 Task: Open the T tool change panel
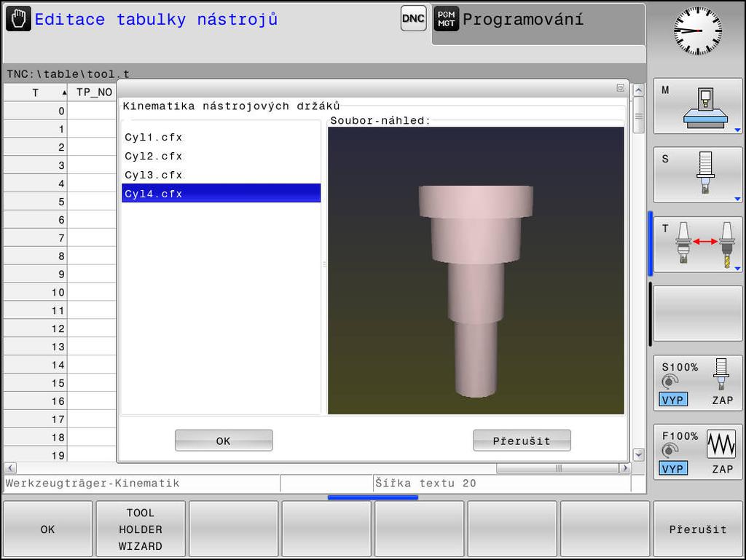[697, 245]
